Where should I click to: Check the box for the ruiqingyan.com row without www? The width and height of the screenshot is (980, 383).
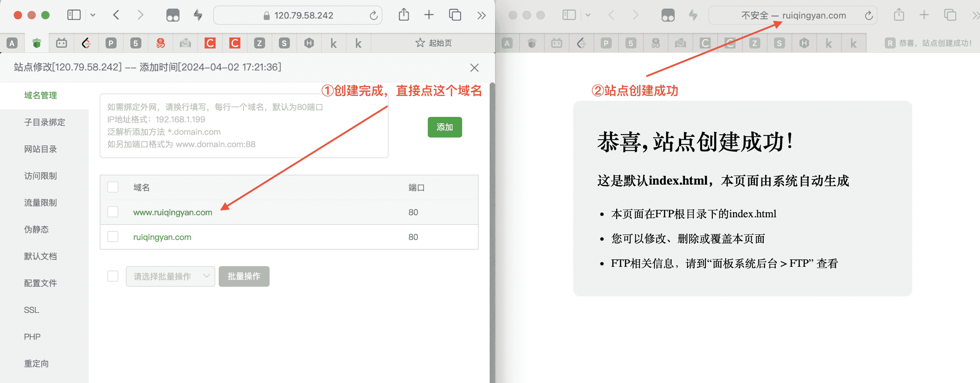point(112,237)
